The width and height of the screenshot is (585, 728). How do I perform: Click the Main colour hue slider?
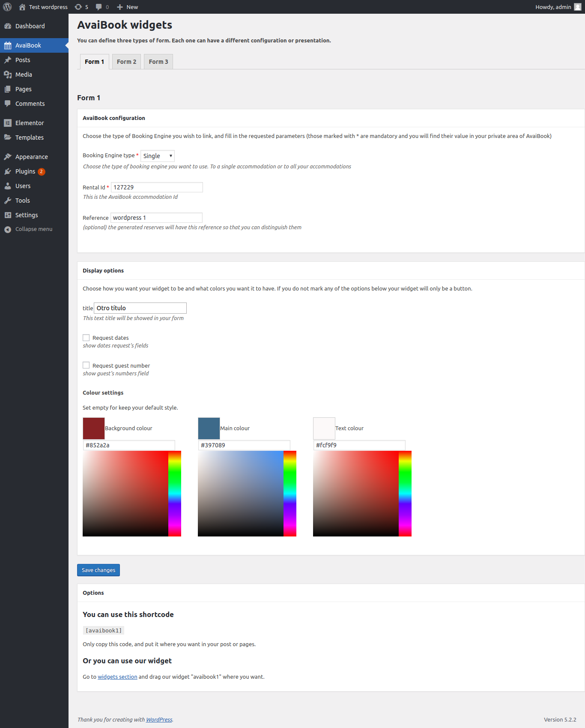click(290, 494)
